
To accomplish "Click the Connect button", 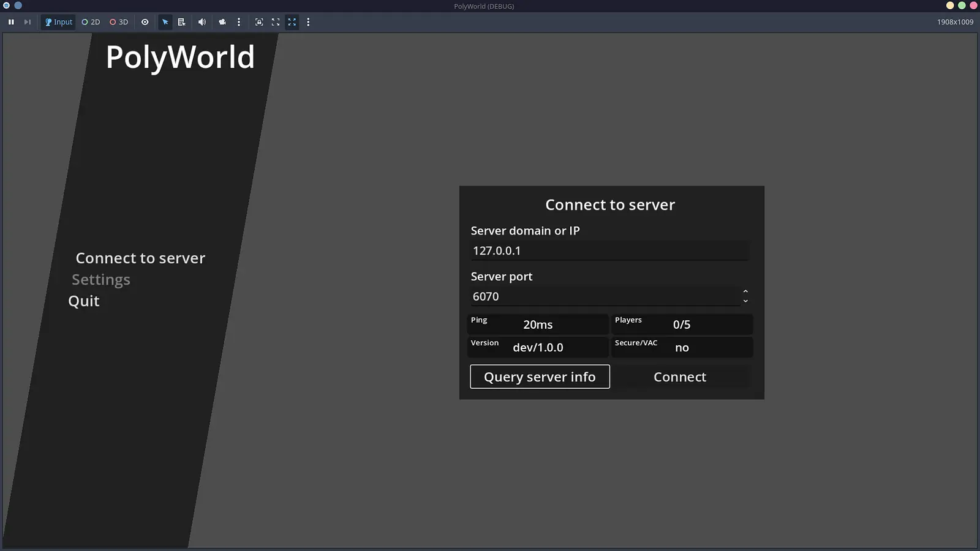I will click(680, 377).
